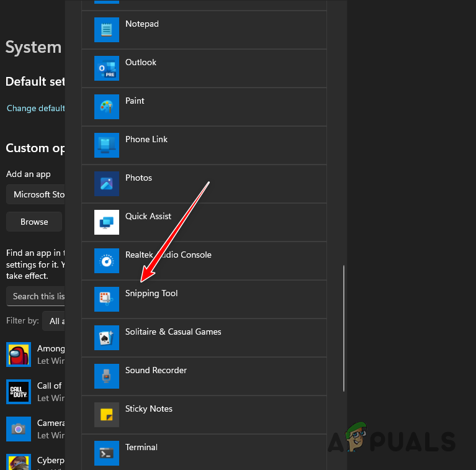Screen dimensions: 476x470
Task: Go to System in the breadcrumb
Action: tap(34, 47)
